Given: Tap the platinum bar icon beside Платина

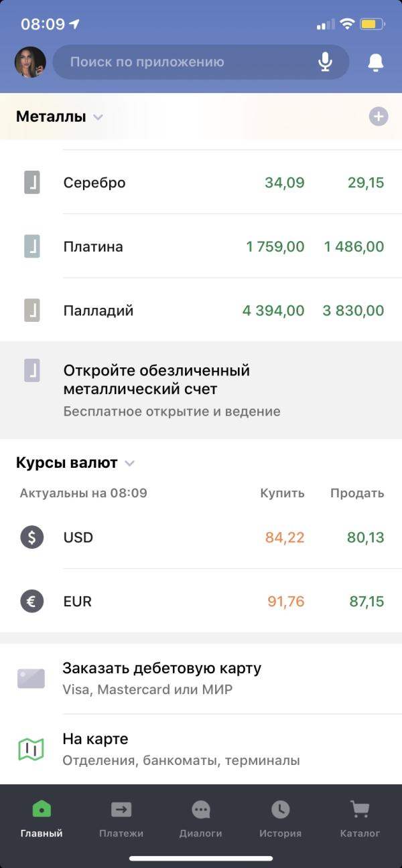Looking at the screenshot, I should coord(32,246).
